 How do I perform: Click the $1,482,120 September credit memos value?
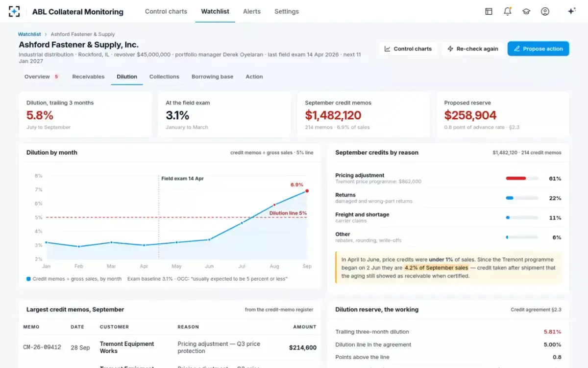tap(333, 115)
